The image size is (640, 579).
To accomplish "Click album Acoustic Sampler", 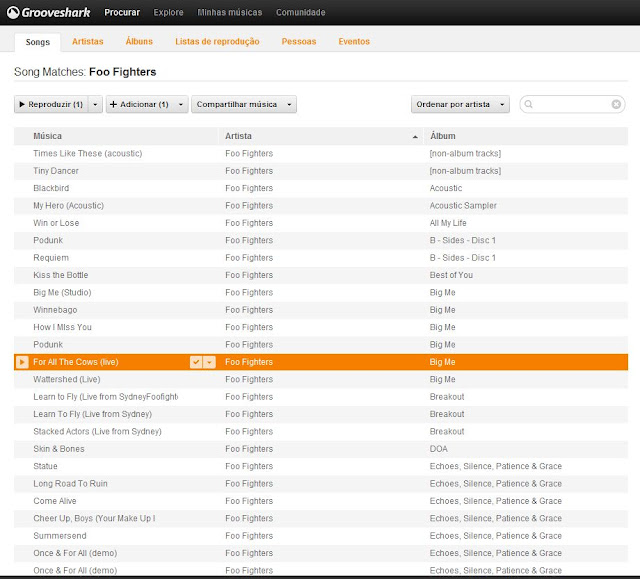I will pyautogui.click(x=463, y=206).
